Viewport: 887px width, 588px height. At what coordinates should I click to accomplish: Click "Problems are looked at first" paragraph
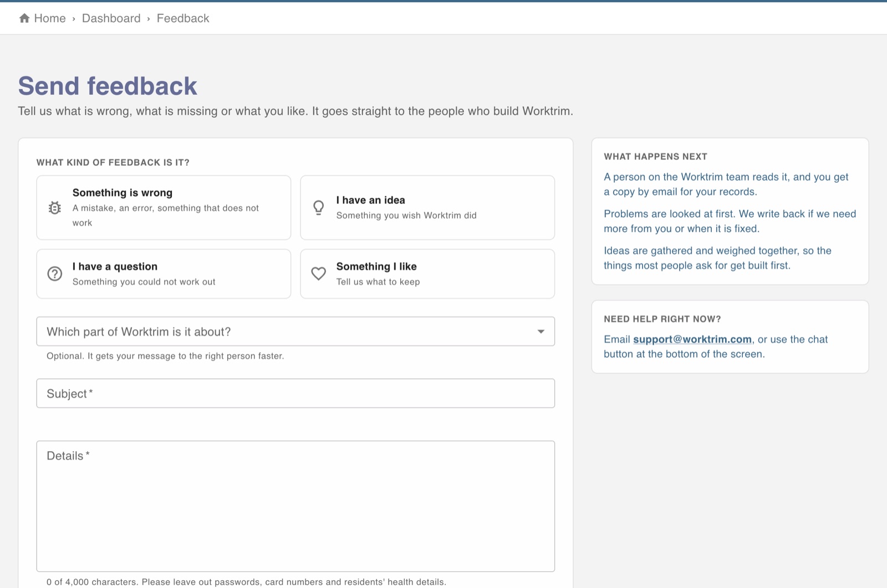(x=730, y=221)
